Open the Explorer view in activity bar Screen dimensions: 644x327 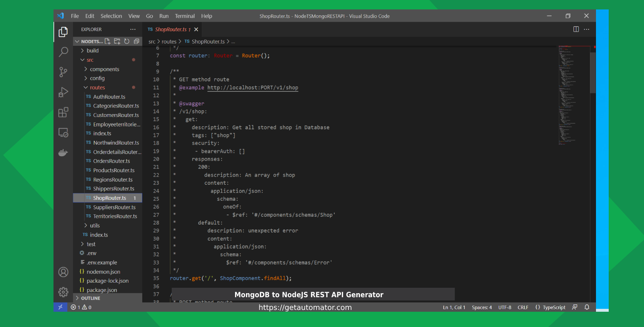tap(63, 32)
